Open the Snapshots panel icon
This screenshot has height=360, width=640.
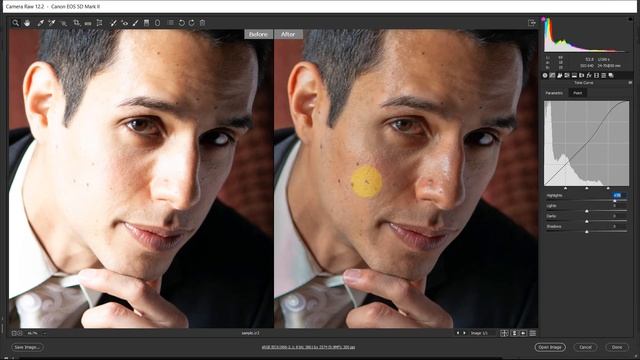point(611,76)
